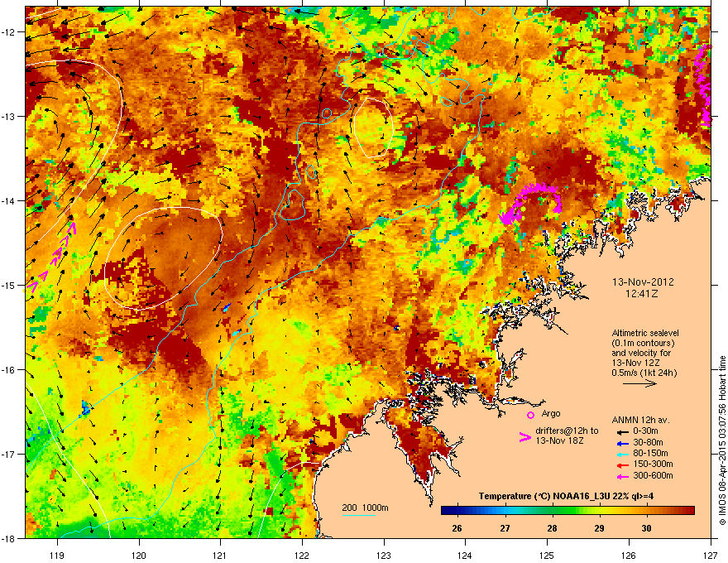Click the latitude axis label -14
The image size is (728, 563).
pos(9,200)
